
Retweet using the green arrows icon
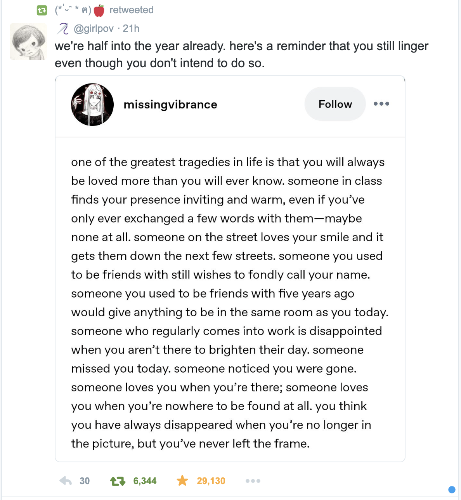tap(117, 481)
